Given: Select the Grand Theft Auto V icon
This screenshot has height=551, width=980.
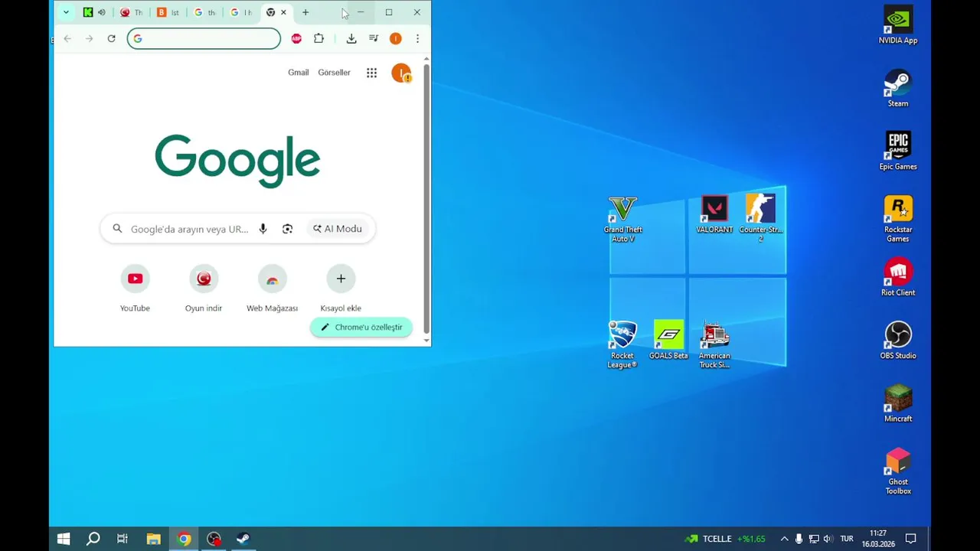Looking at the screenshot, I should [x=623, y=220].
